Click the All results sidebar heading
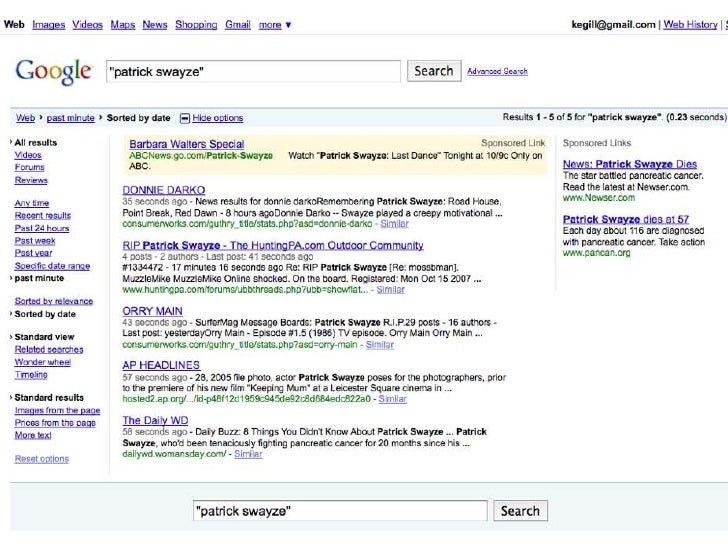This screenshot has width=728, height=546. pos(36,143)
